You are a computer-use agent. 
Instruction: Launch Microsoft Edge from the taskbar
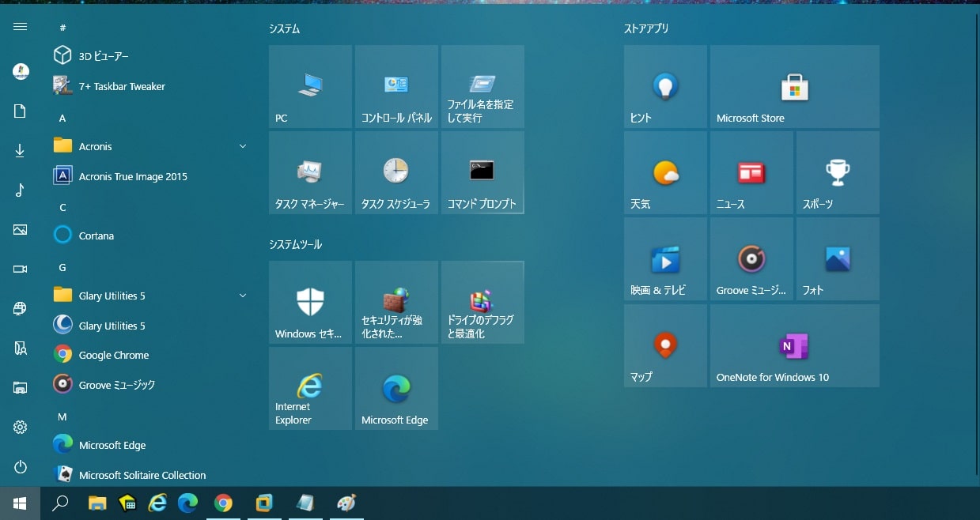point(187,503)
